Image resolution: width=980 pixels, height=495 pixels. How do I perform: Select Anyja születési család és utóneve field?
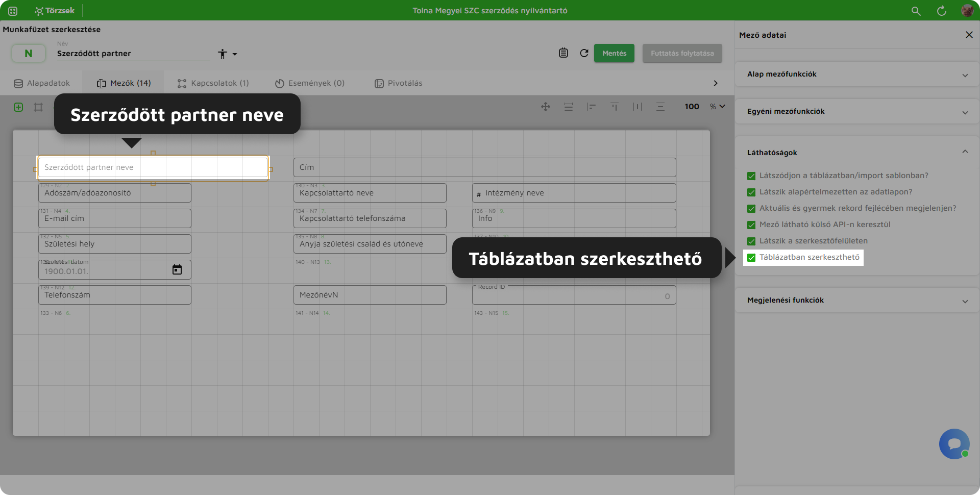370,244
